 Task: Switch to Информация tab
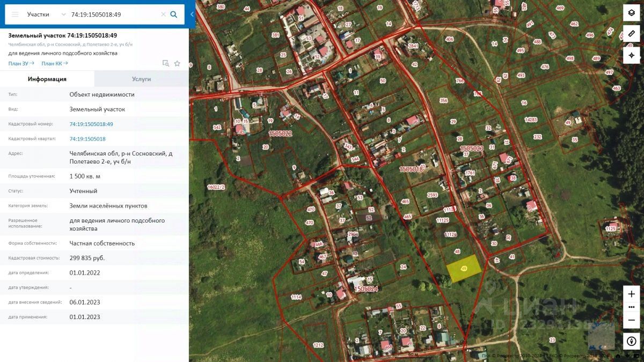click(47, 79)
